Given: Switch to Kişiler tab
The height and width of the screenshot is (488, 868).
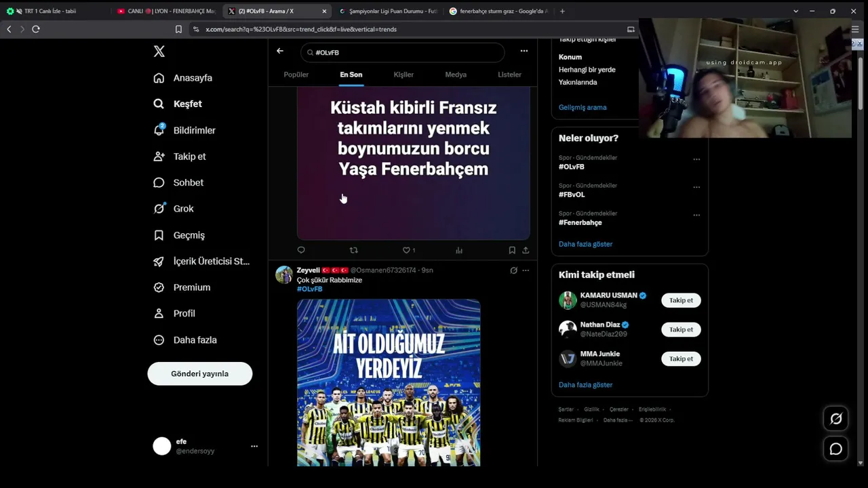Looking at the screenshot, I should (x=403, y=75).
